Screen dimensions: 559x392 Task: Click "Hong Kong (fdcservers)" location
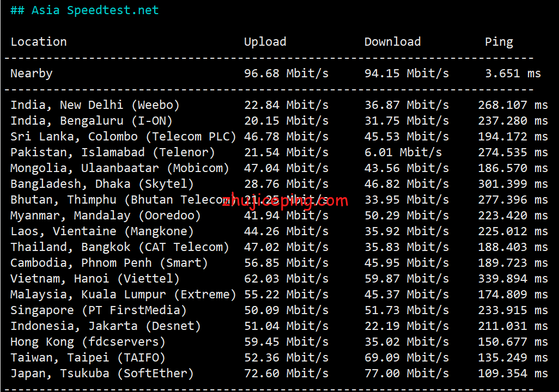point(88,342)
